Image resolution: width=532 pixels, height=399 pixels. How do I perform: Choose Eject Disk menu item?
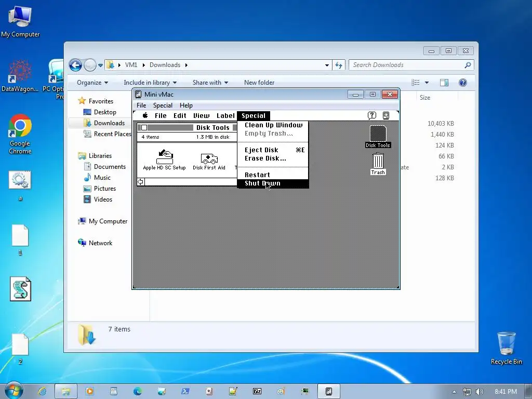(273, 150)
